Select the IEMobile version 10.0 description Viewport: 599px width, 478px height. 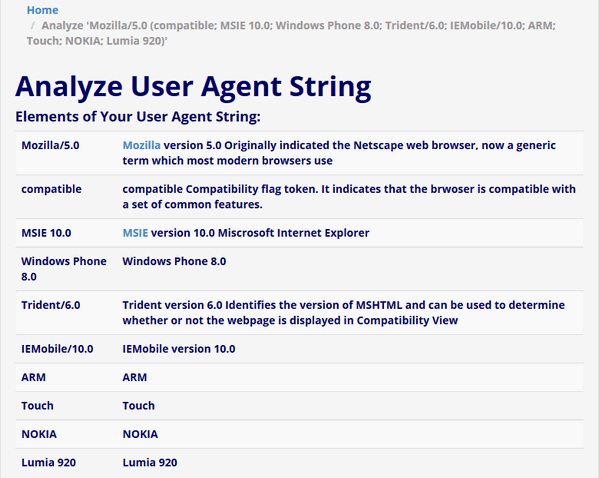coord(179,349)
